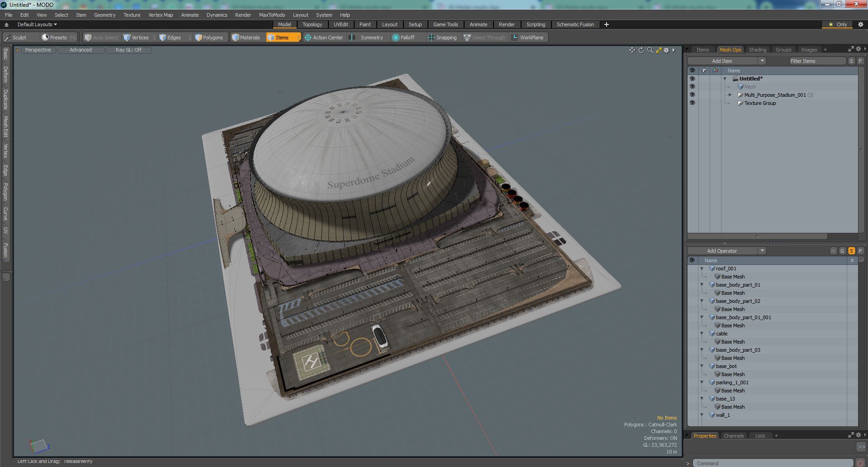Open item list panel settings gear

pos(859,49)
